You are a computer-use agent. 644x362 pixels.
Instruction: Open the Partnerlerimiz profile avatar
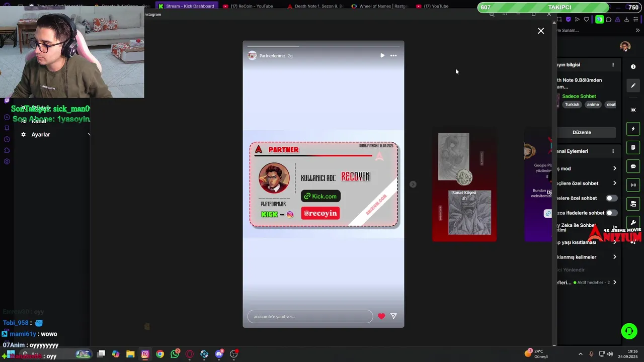coord(252,56)
